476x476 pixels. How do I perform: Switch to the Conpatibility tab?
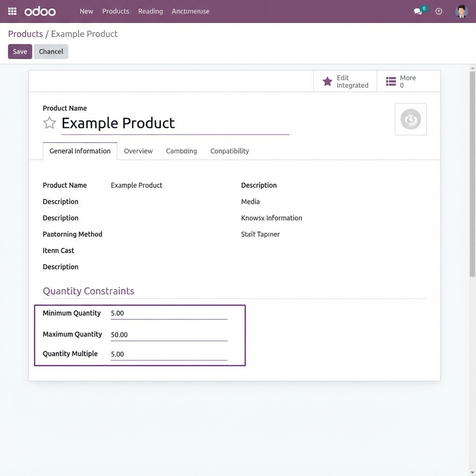[229, 151]
